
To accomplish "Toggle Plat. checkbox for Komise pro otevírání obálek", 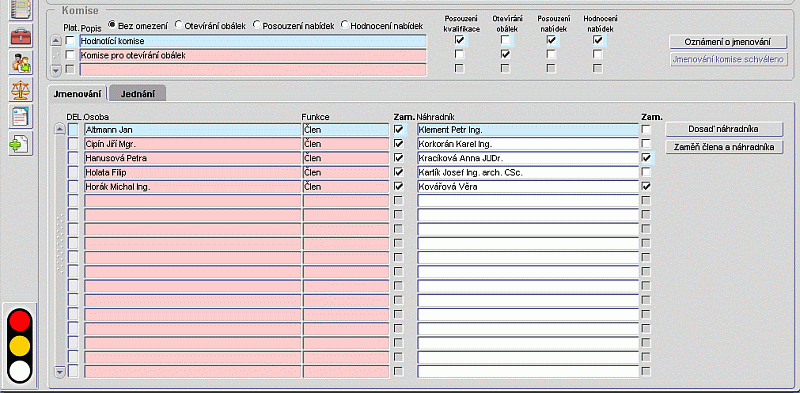I will [x=70, y=55].
